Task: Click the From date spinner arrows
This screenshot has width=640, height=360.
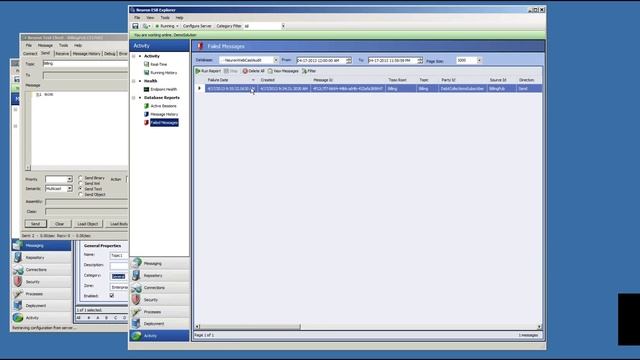Action: pyautogui.click(x=349, y=60)
